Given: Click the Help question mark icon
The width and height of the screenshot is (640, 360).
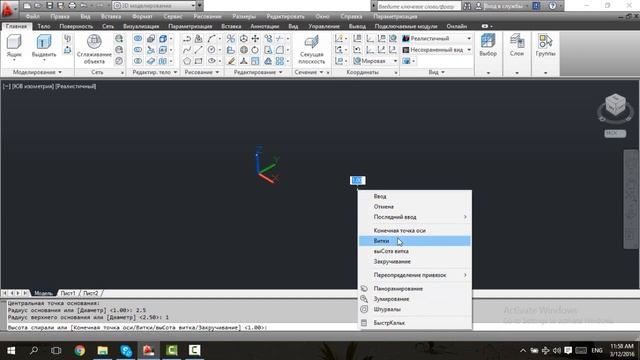Looking at the screenshot, I should [x=552, y=6].
